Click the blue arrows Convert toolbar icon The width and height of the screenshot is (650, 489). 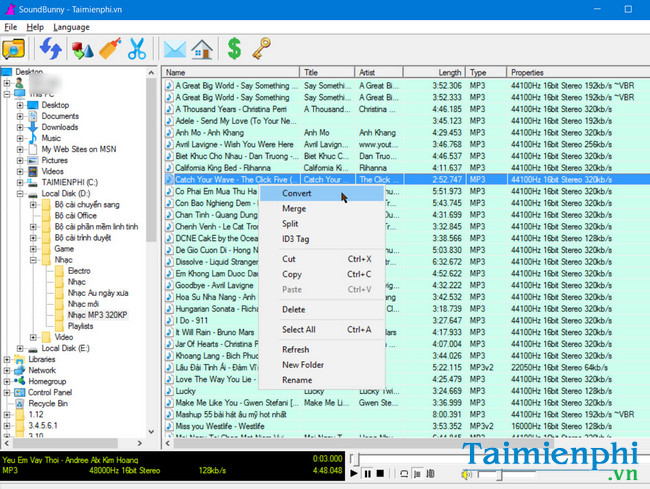(51, 49)
